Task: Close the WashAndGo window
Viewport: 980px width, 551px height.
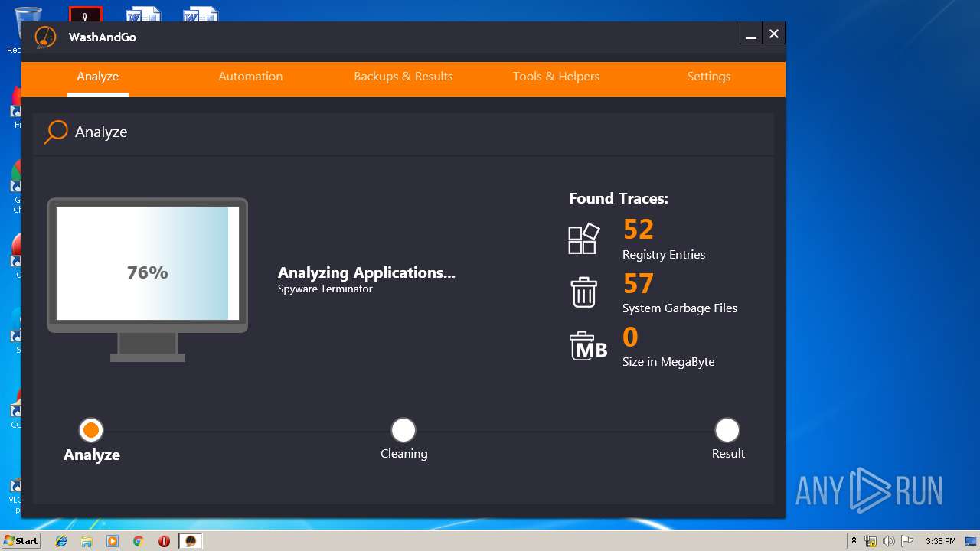Action: pos(774,34)
